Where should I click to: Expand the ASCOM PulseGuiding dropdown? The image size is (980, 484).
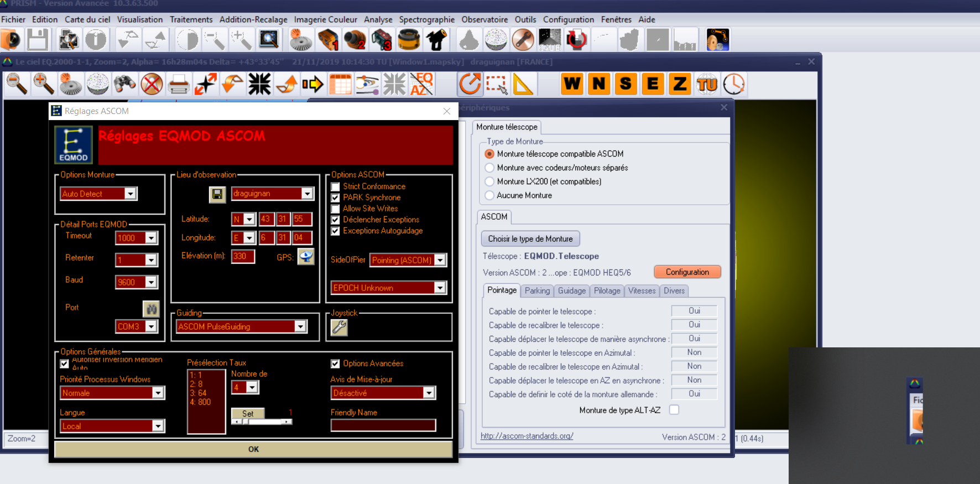click(300, 326)
